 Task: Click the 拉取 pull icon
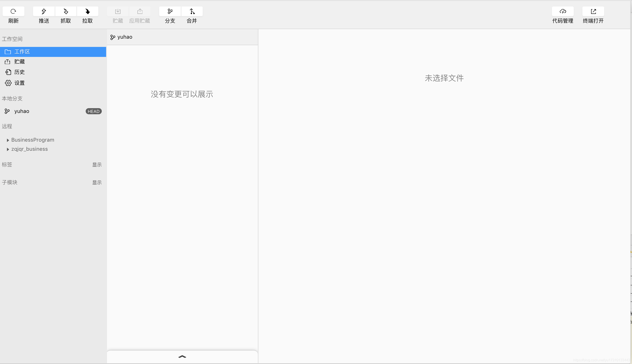(x=87, y=11)
